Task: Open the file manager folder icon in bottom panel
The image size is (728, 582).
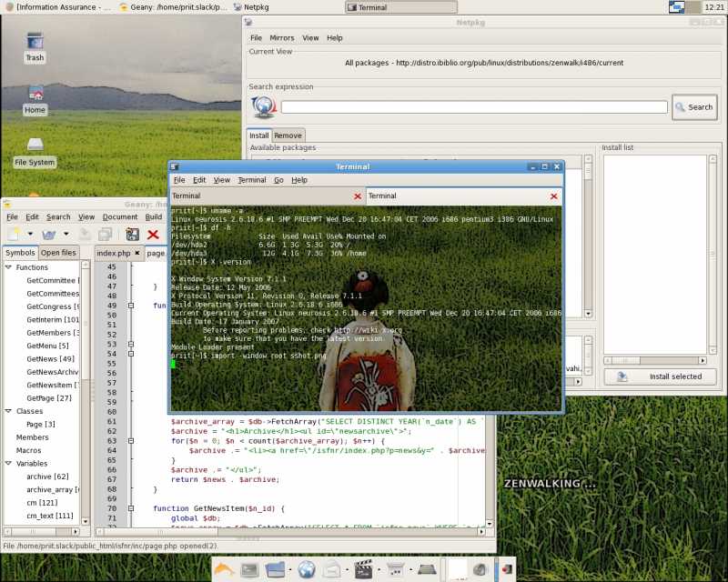Action: pos(276,570)
